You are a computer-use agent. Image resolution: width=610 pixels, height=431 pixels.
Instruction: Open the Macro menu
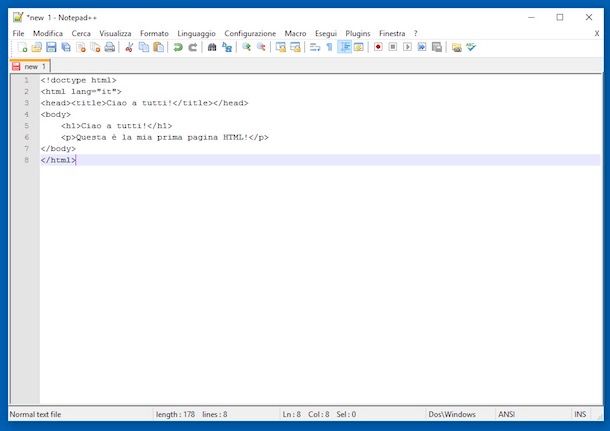click(x=295, y=33)
